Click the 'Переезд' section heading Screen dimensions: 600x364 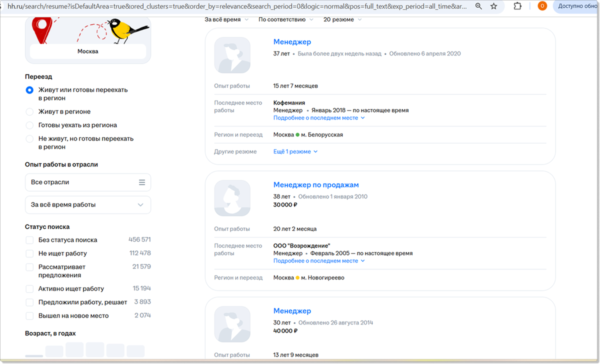pyautogui.click(x=38, y=76)
